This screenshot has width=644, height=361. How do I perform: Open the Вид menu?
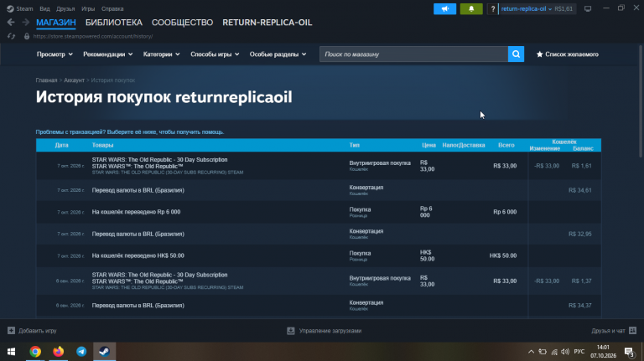tap(44, 8)
